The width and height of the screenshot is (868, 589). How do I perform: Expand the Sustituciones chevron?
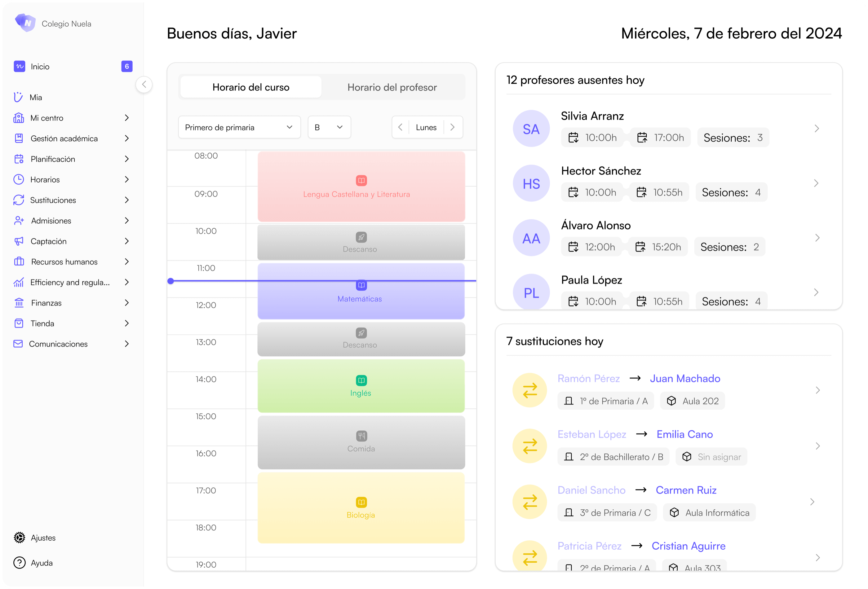[126, 200]
